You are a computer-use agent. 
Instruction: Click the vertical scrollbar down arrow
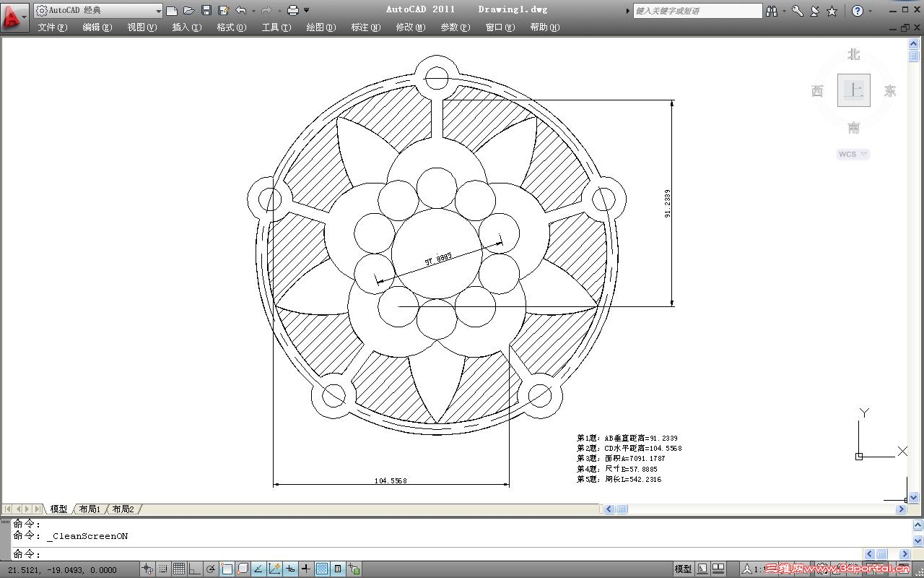(913, 497)
